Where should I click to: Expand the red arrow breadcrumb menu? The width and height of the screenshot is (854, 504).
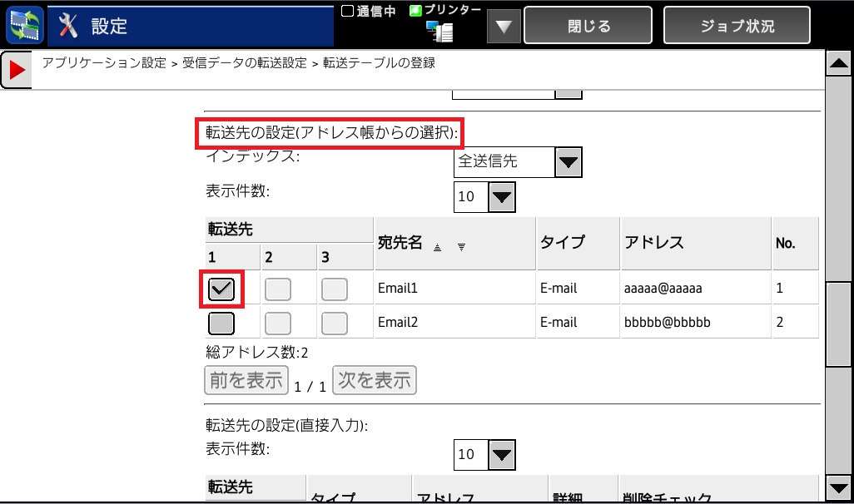click(x=17, y=71)
